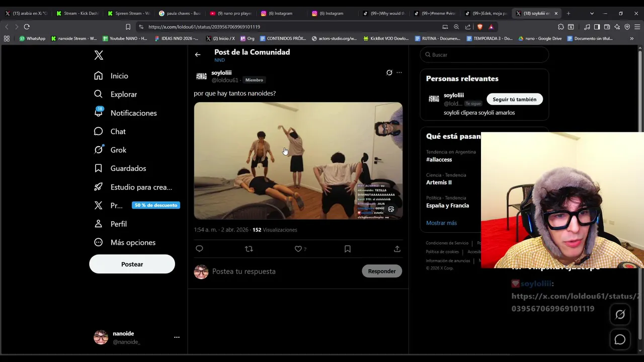Click Condiciones de Servicio footer link
644x362 pixels.
[447, 243]
